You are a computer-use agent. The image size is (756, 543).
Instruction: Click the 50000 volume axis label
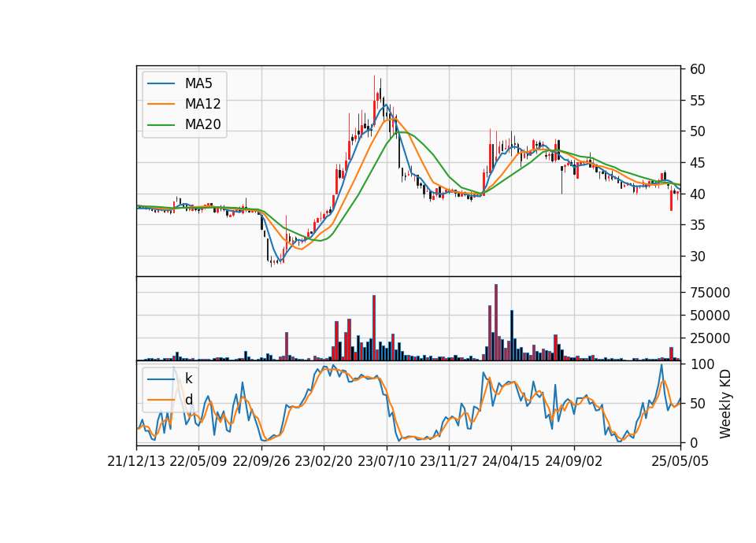click(710, 316)
